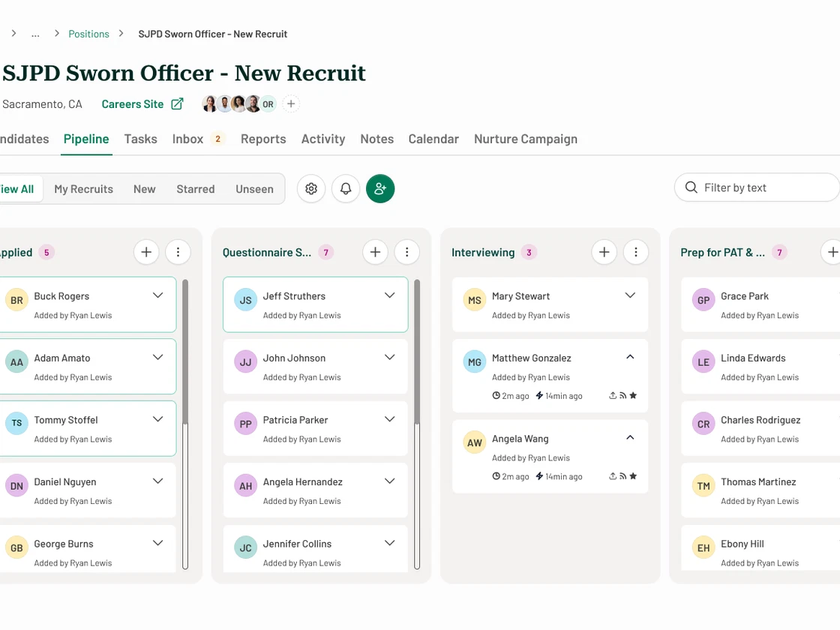Add a team member with plus icon
The width and height of the screenshot is (840, 630).
pyautogui.click(x=291, y=104)
